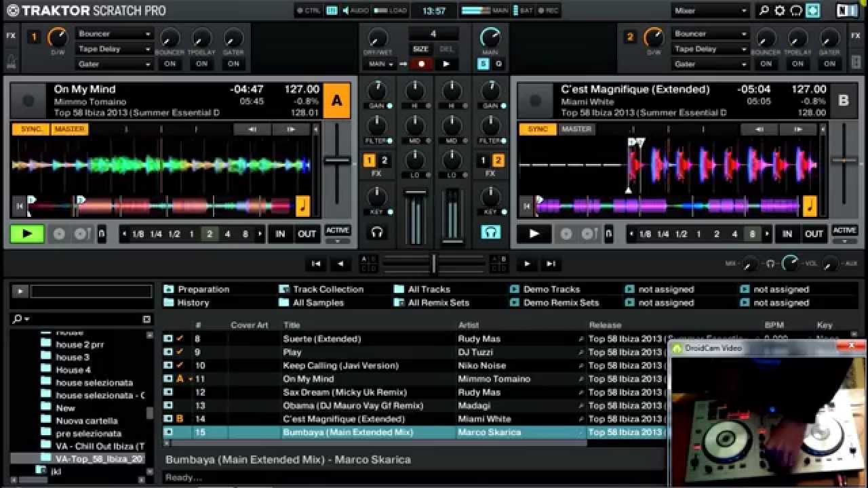Click the headphone cue button for deck B
The image size is (868, 488).
(490, 232)
